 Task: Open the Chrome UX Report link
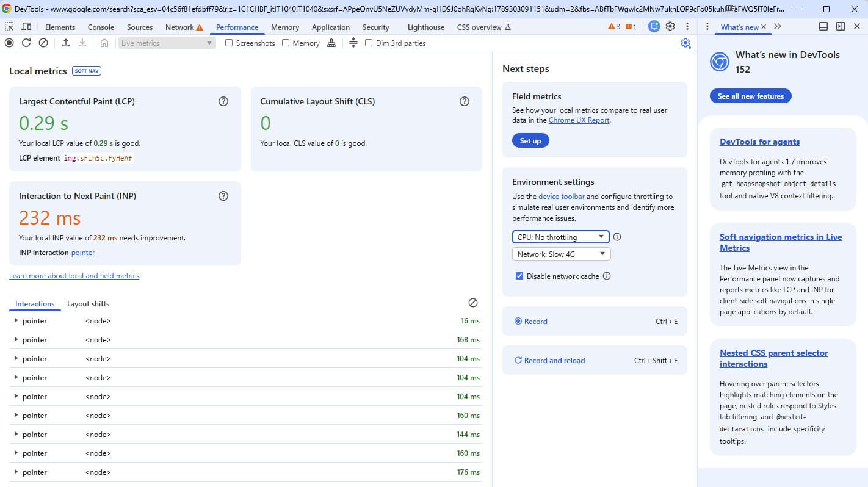click(579, 120)
